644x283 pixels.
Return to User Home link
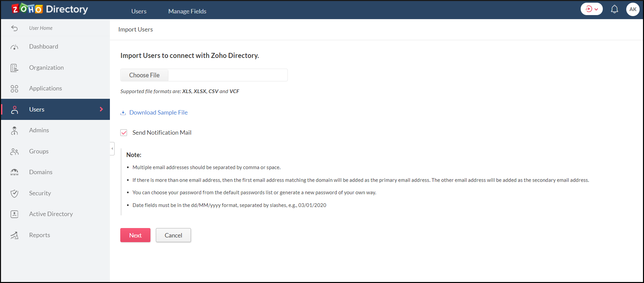pos(41,28)
